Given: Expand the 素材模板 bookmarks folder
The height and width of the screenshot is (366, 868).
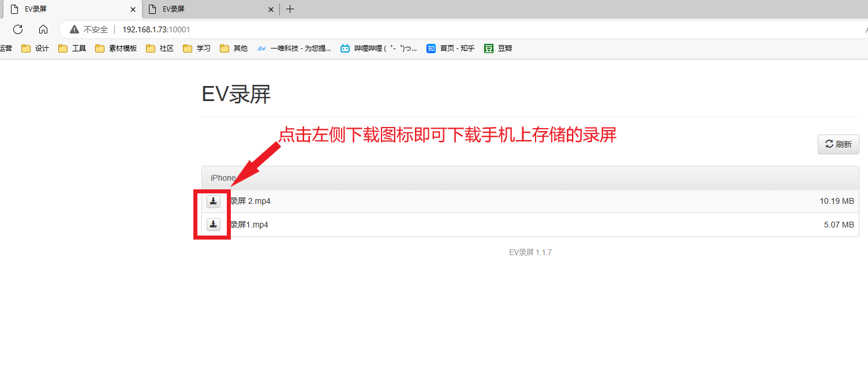Looking at the screenshot, I should (x=115, y=48).
